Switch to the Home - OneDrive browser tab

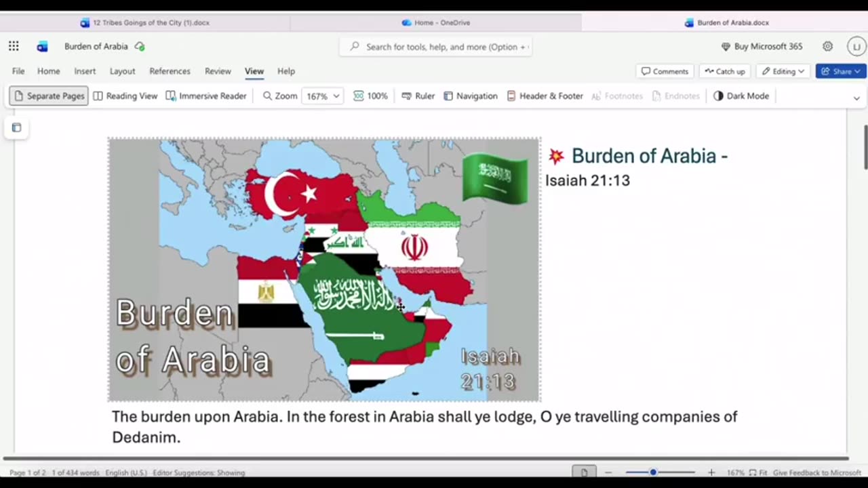click(436, 22)
